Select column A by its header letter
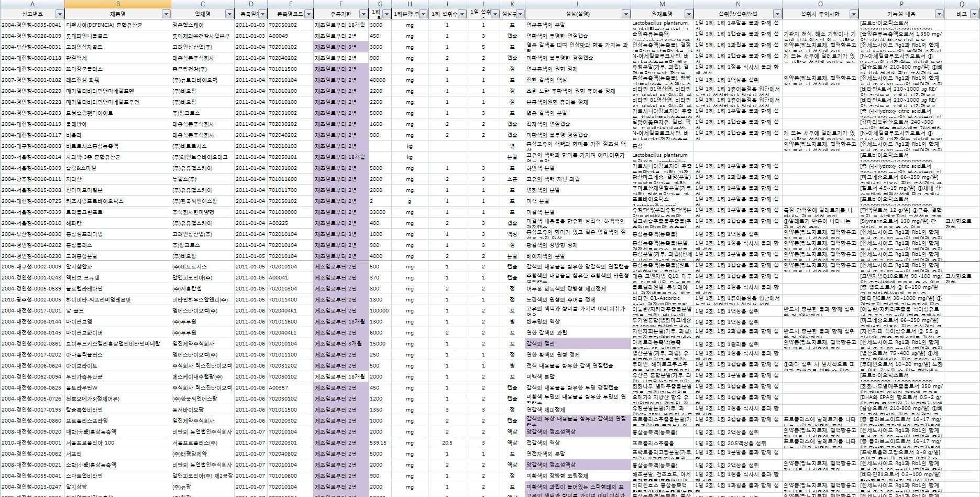Image resolution: width=980 pixels, height=497 pixels. tap(32, 4)
